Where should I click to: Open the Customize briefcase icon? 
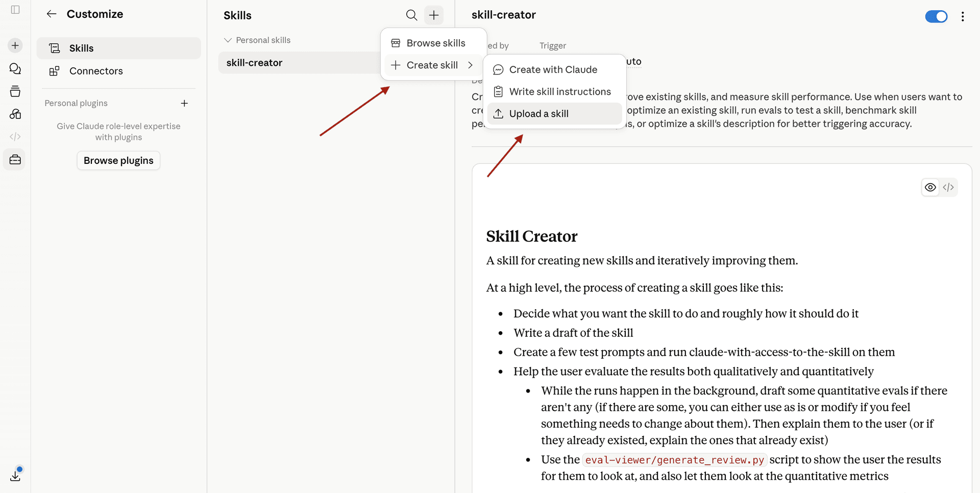15,160
